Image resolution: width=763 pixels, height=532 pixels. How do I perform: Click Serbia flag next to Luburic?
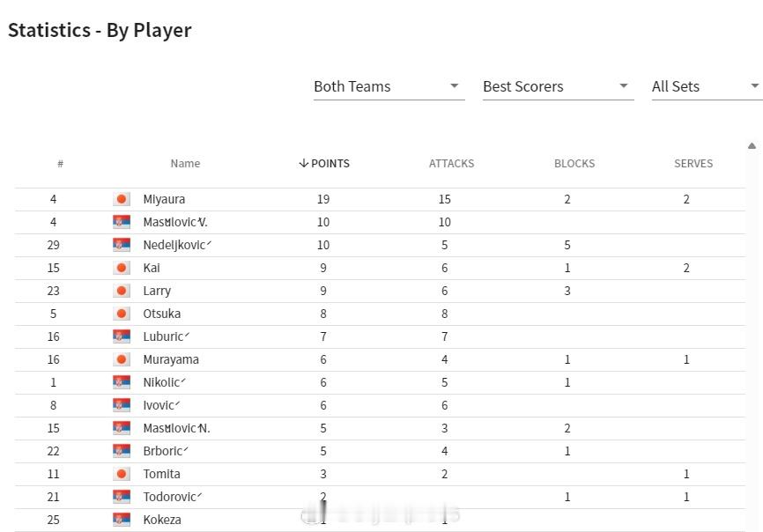click(x=122, y=336)
